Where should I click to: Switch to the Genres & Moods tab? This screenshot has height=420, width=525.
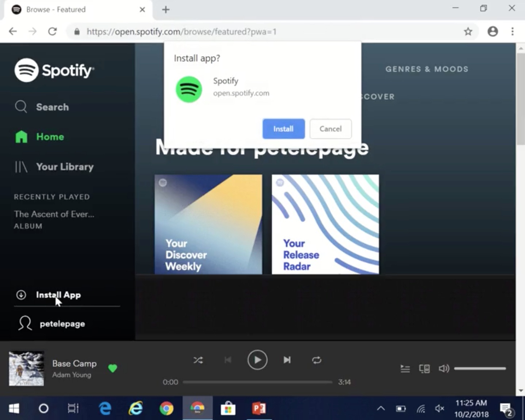click(x=427, y=69)
